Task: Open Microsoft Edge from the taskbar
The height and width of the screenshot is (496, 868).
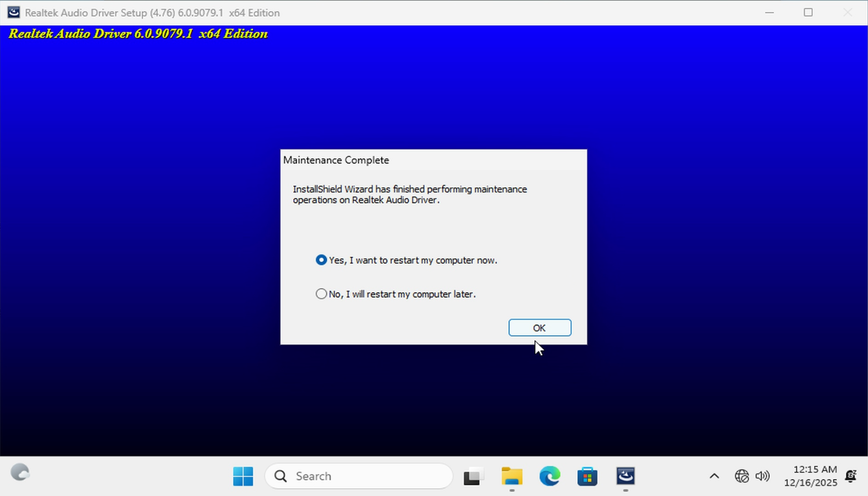Action: 550,476
